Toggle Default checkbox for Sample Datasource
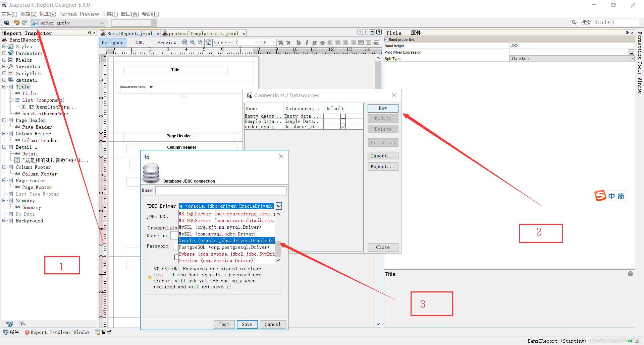 pos(343,121)
